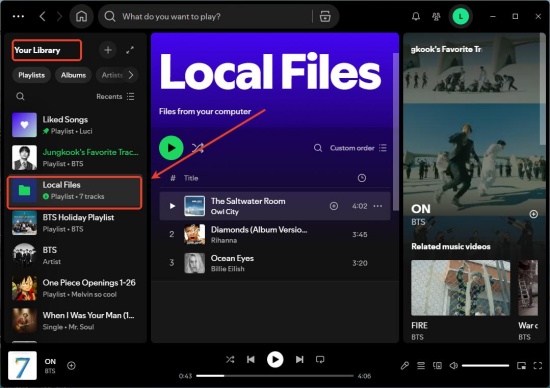Expand Your Library with the arrows icon
Screen dimensions: 550x388
130,50
